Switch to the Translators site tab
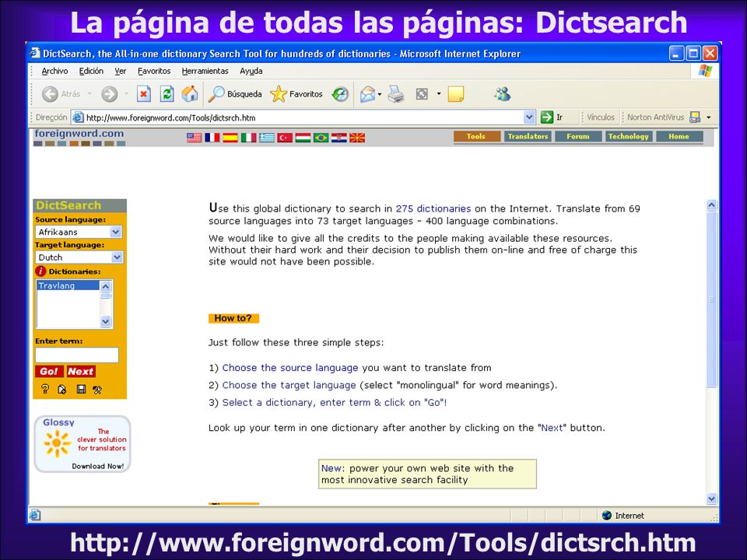This screenshot has height=560, width=747. coord(528,137)
